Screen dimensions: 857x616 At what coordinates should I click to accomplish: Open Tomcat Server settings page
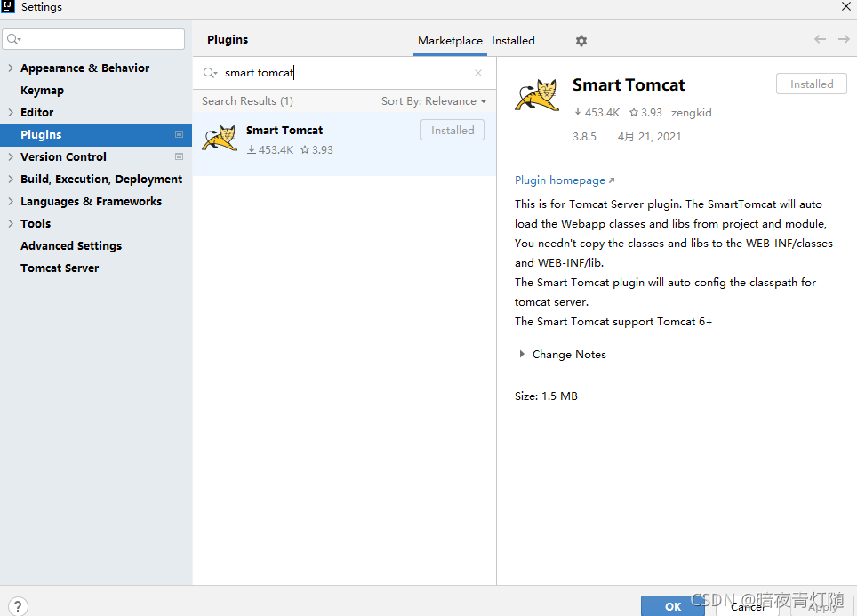(60, 268)
